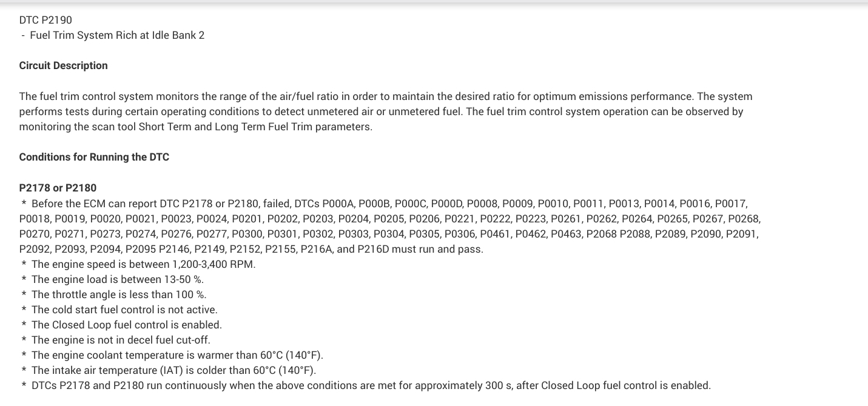Click the decel fuel cut-off condition line
Viewport: 868px width, 406px height.
[x=121, y=340]
